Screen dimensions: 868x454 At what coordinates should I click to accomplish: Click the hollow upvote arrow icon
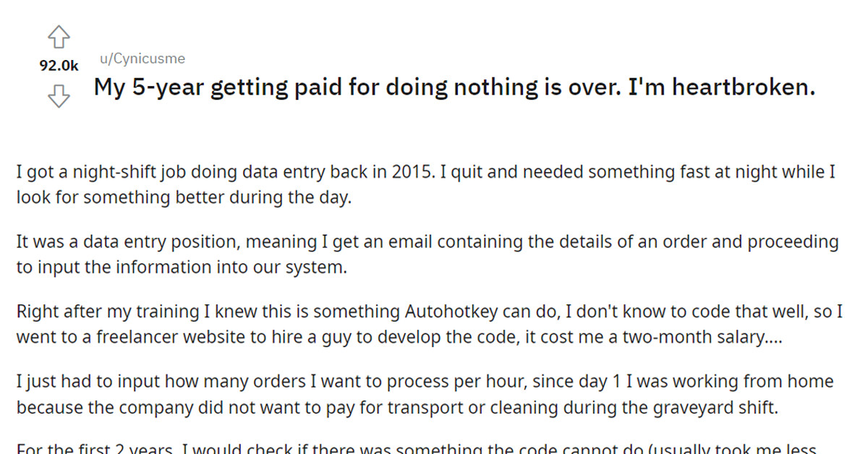[59, 38]
